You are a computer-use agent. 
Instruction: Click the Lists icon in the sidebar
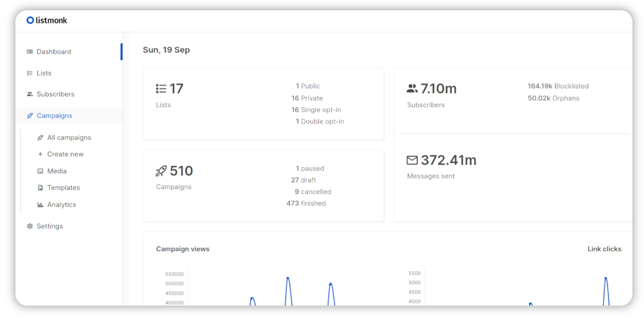(x=30, y=73)
